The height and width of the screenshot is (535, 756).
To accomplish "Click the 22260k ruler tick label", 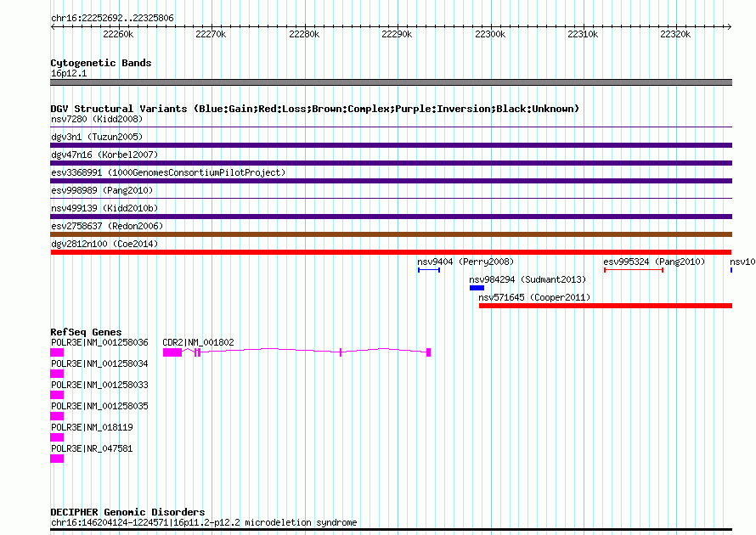I will coord(118,34).
